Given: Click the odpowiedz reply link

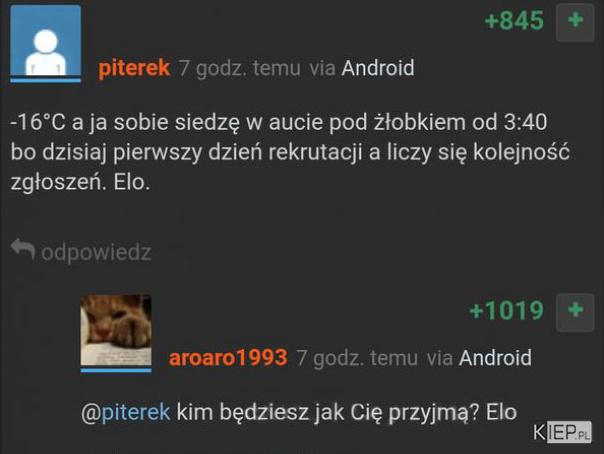Looking at the screenshot, I should (96, 253).
